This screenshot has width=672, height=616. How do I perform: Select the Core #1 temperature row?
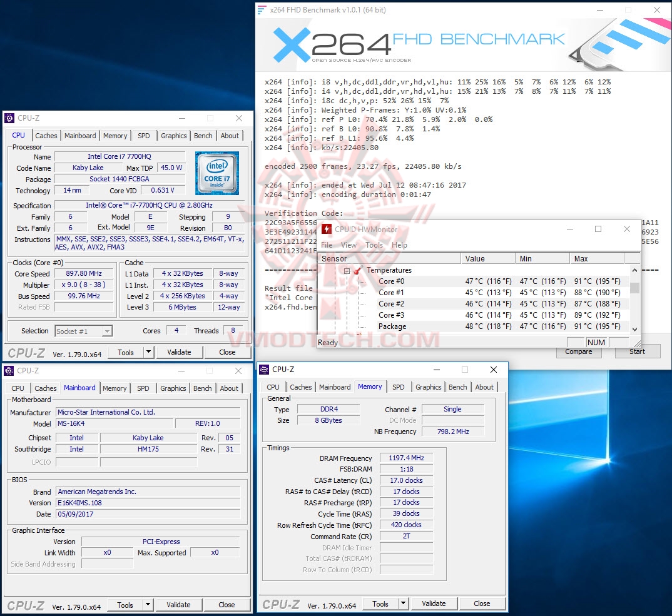474,293
